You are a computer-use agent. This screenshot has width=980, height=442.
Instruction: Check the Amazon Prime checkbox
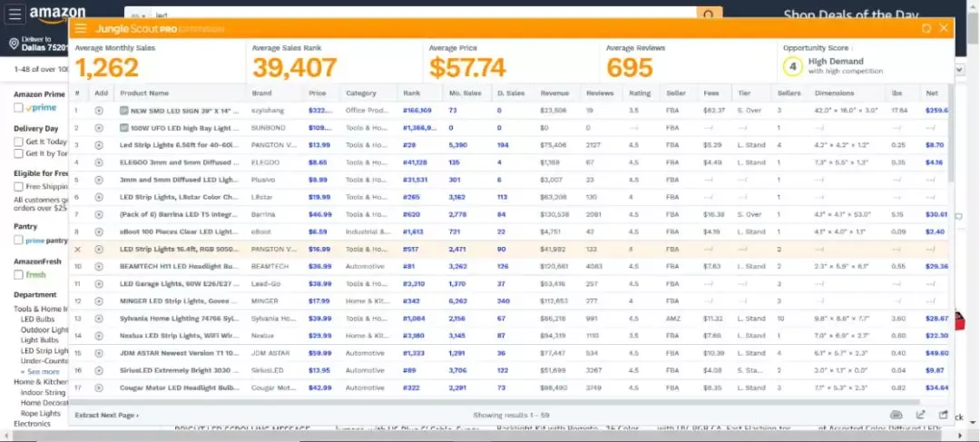tap(18, 108)
